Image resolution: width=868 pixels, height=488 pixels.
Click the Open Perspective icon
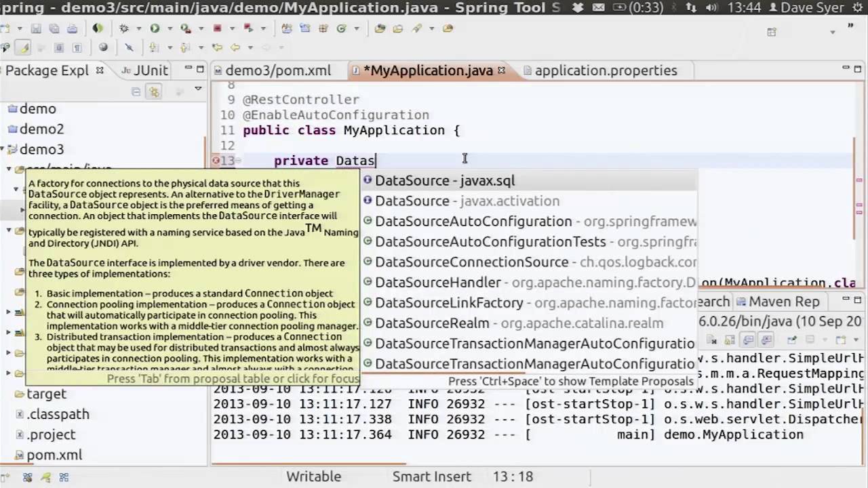coord(771,32)
